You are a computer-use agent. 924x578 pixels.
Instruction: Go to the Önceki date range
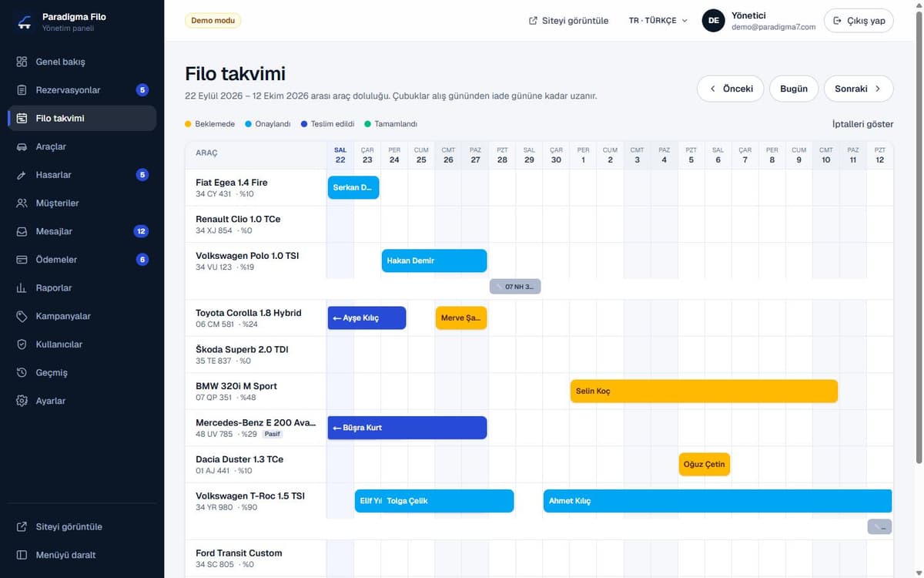(x=730, y=89)
